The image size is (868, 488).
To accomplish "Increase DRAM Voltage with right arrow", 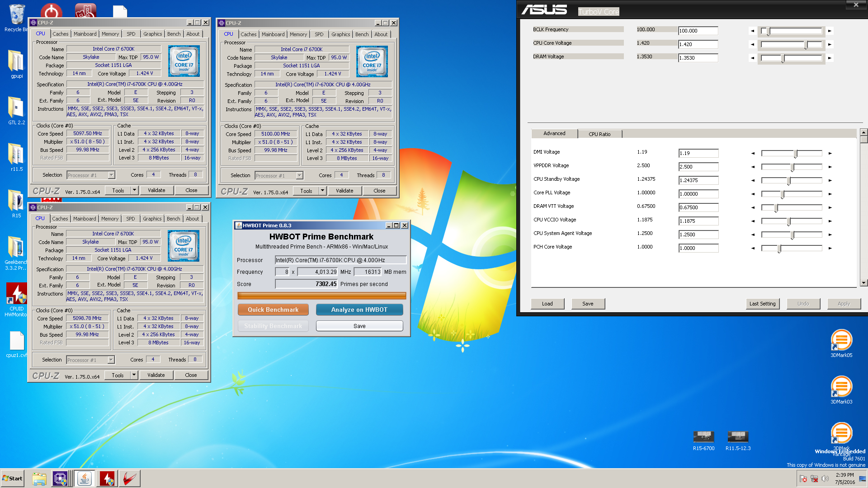I will [830, 58].
